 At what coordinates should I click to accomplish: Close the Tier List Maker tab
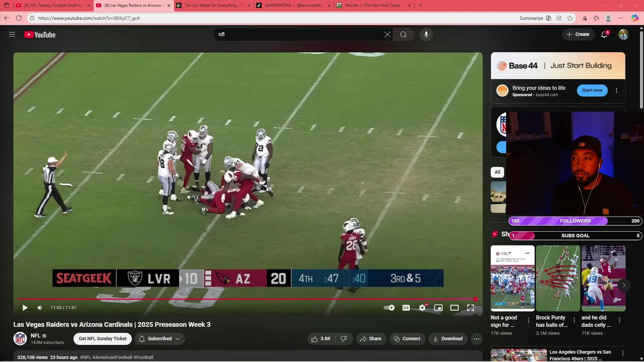point(249,6)
